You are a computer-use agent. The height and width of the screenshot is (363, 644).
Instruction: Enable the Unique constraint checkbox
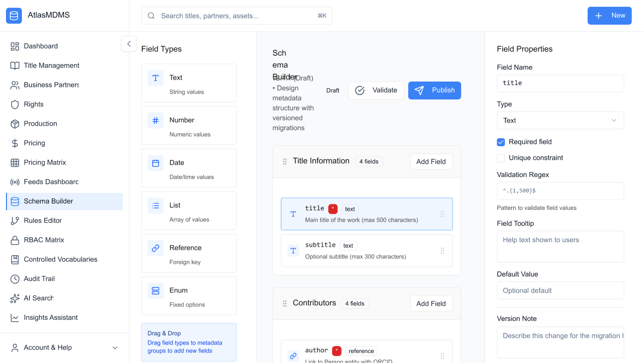click(x=501, y=158)
